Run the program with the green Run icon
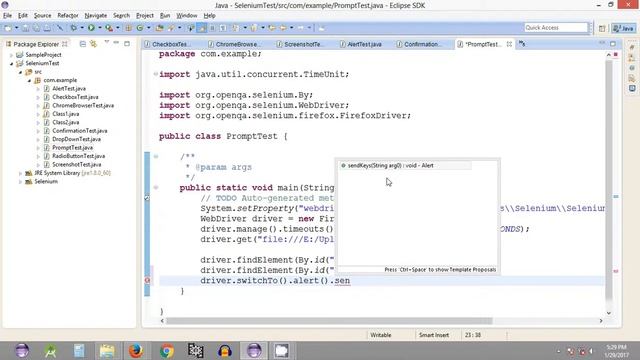Screen dimensions: 640x360 [x=91, y=28]
